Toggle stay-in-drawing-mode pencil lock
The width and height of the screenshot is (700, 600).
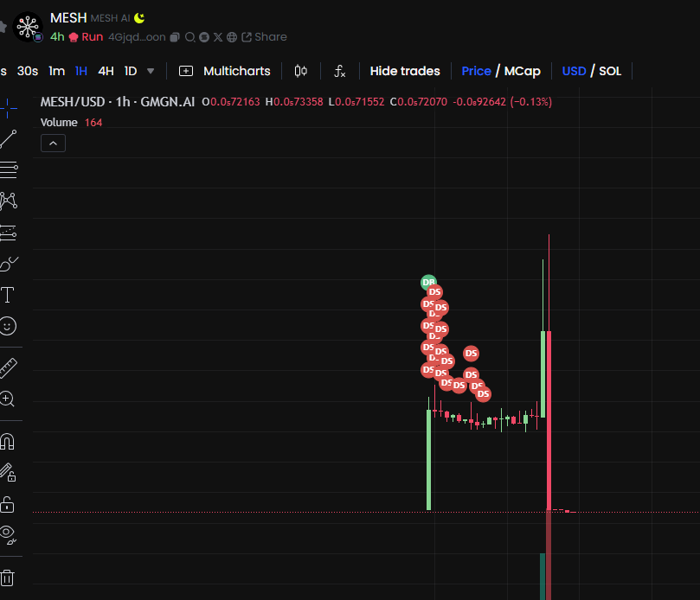(8, 473)
